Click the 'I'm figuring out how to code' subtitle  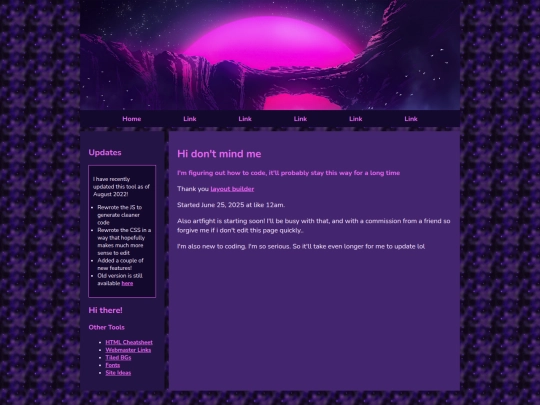[x=289, y=173]
